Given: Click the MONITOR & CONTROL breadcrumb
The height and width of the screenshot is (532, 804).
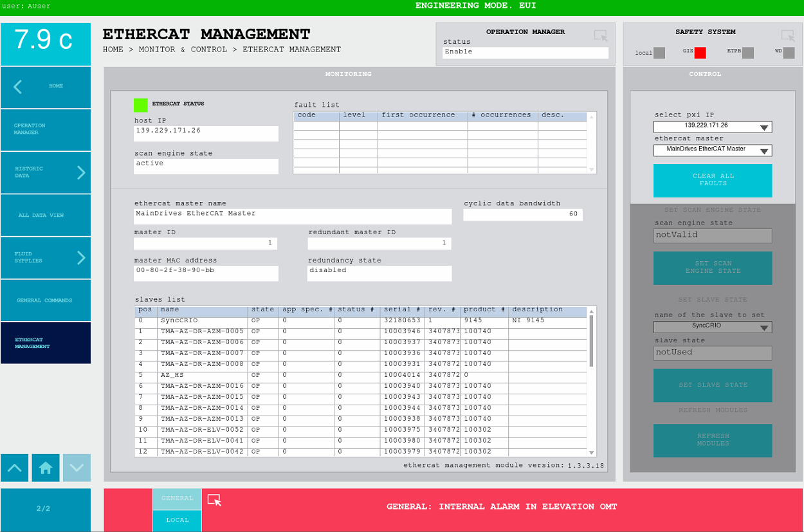Looking at the screenshot, I should (183, 50).
